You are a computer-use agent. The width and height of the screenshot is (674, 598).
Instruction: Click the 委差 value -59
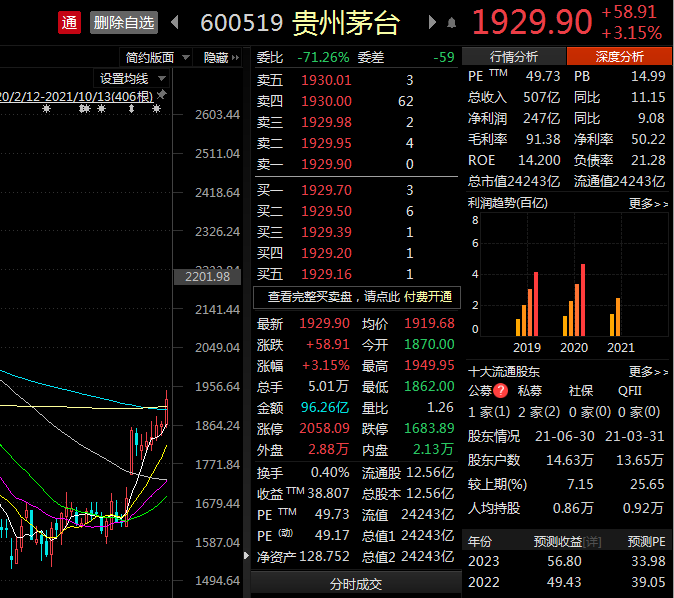pos(444,57)
